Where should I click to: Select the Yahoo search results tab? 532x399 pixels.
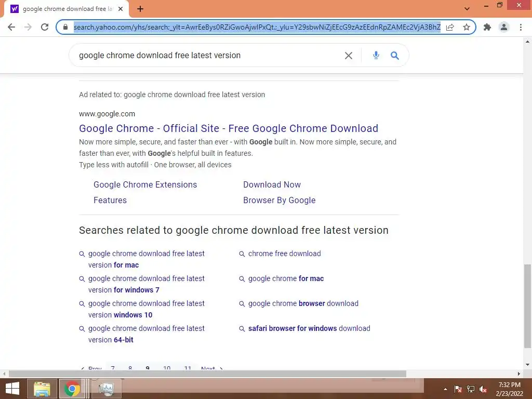(x=66, y=9)
